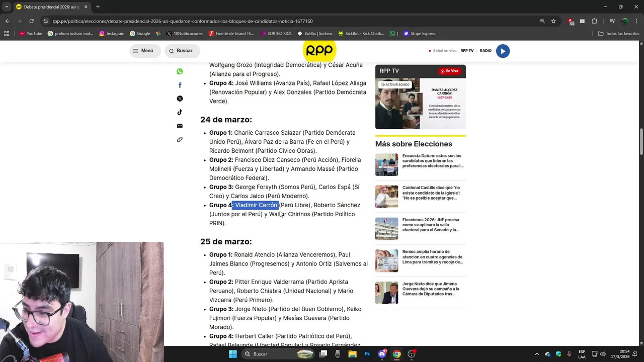Open the Windows Start menu

(232, 354)
